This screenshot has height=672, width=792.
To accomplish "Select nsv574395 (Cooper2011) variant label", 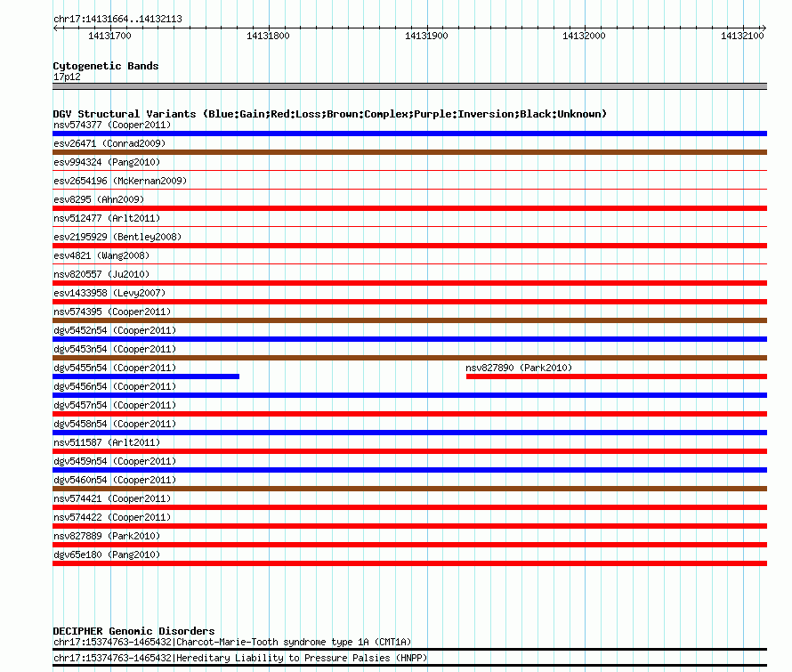I will tap(112, 312).
